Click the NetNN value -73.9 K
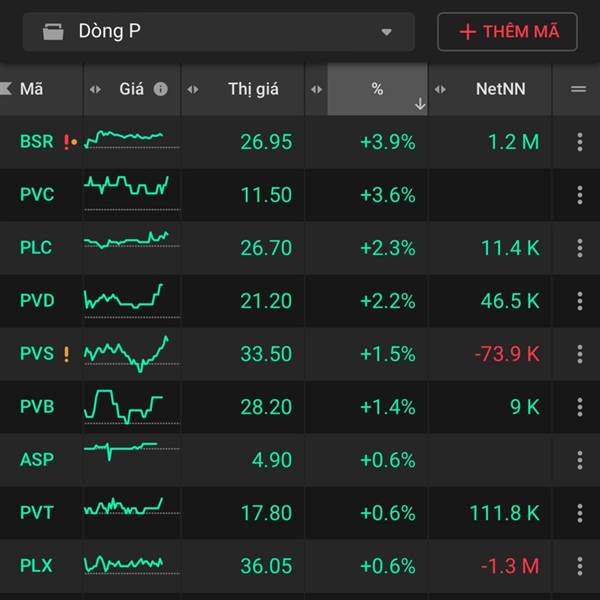 (507, 354)
